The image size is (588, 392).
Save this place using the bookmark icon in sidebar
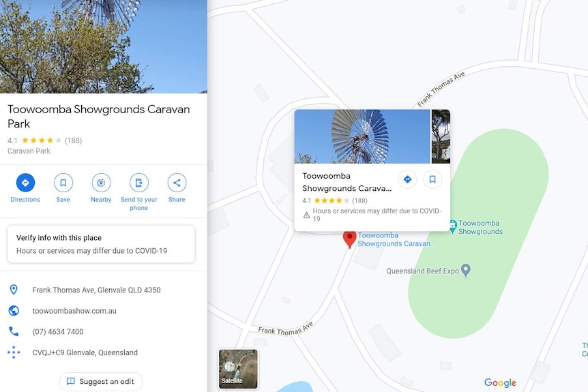pos(63,183)
